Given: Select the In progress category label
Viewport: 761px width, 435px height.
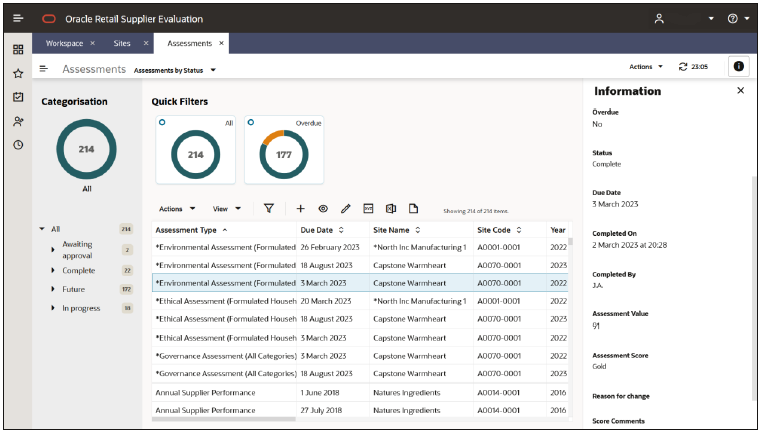Looking at the screenshot, I should click(81, 308).
